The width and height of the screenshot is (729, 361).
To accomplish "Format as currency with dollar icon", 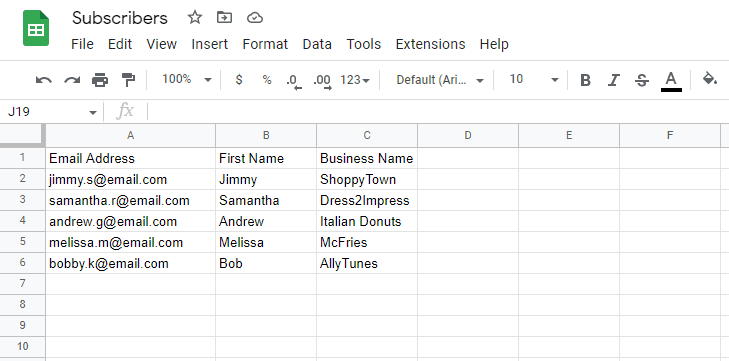I will pyautogui.click(x=239, y=80).
